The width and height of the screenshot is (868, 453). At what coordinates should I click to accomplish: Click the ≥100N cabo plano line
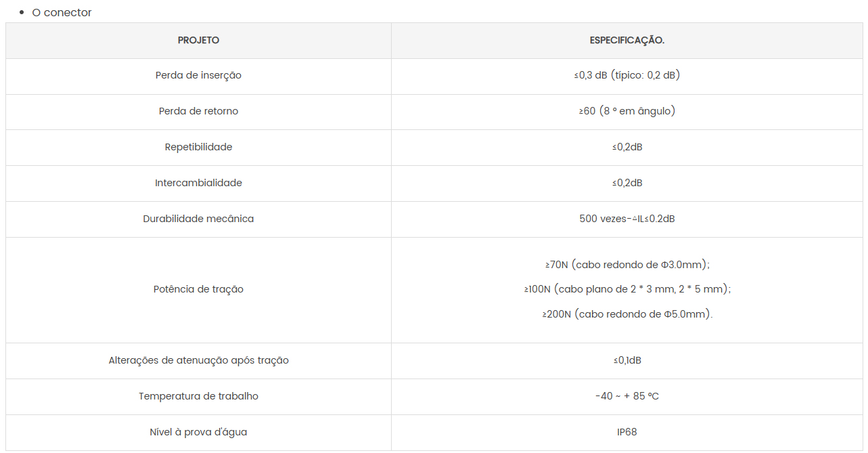pos(626,289)
